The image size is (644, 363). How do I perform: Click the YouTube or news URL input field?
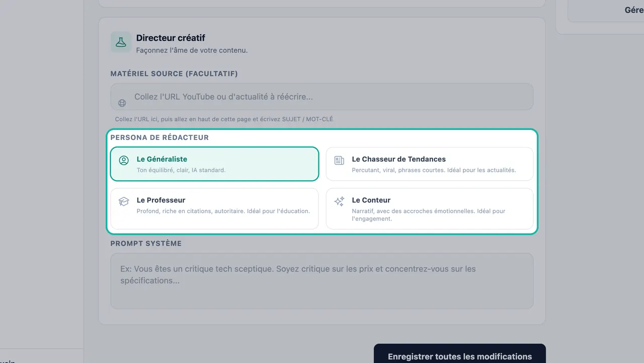322,97
